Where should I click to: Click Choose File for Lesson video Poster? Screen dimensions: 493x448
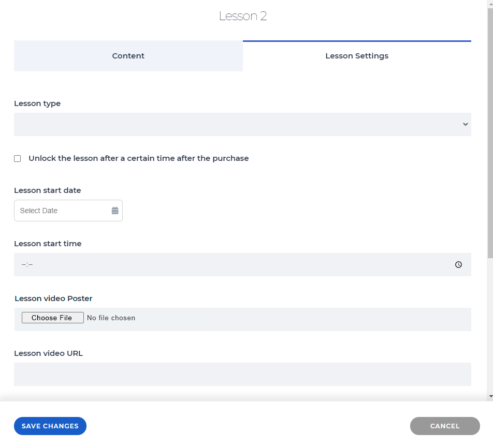click(52, 318)
